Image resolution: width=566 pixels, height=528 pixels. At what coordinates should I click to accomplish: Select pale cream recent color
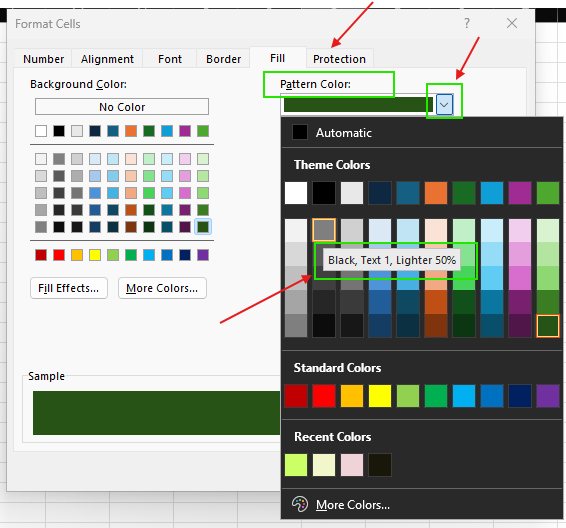pos(324,465)
